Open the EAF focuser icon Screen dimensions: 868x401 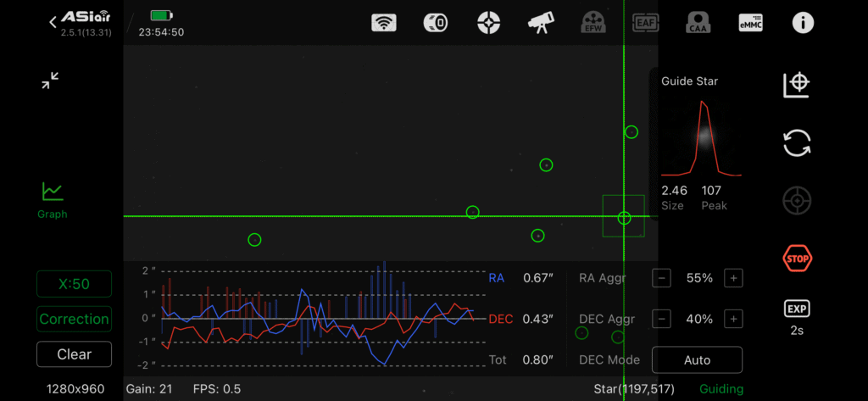point(645,23)
